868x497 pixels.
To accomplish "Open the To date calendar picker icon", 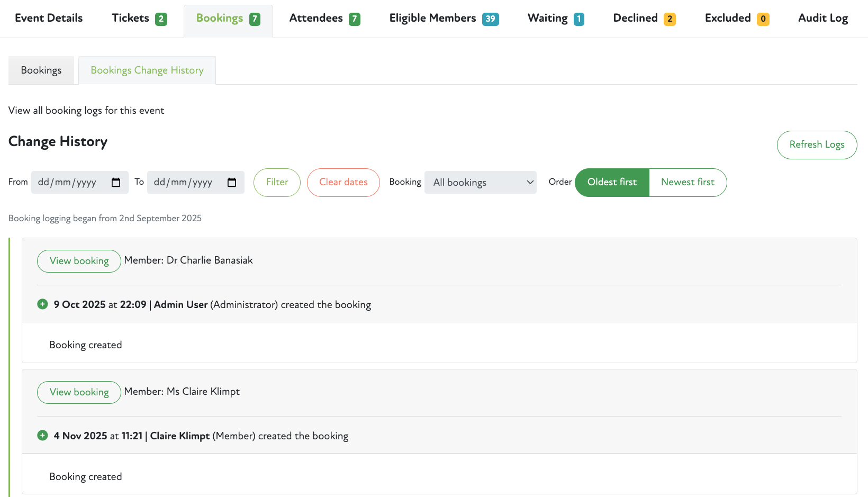I will click(232, 183).
